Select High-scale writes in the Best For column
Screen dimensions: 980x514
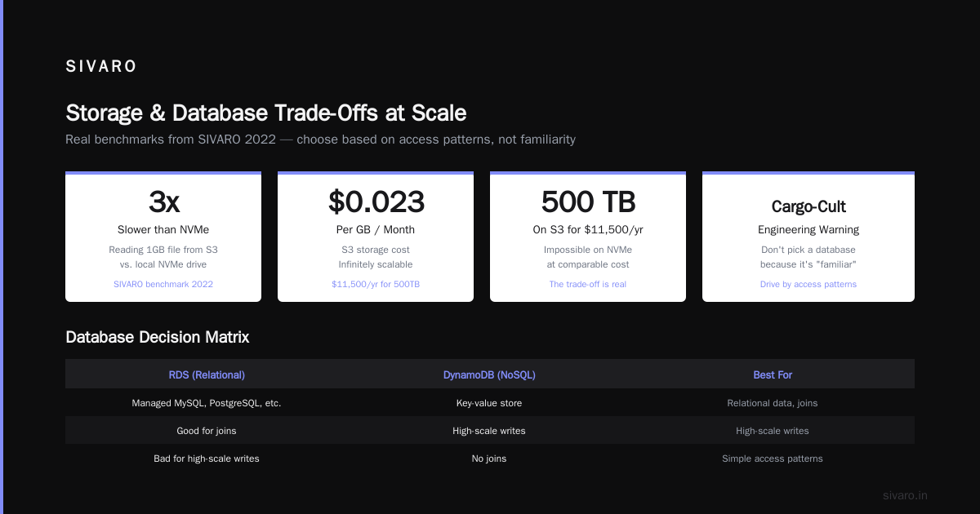(773, 431)
